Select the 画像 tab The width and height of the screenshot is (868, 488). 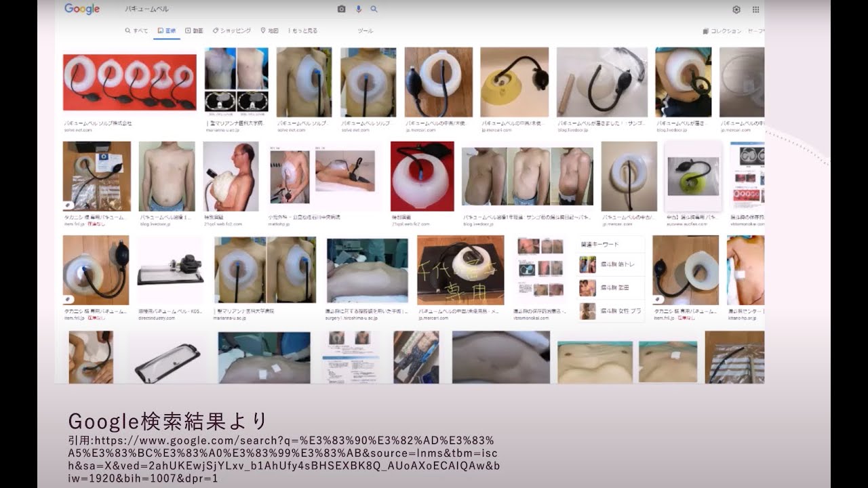click(166, 30)
